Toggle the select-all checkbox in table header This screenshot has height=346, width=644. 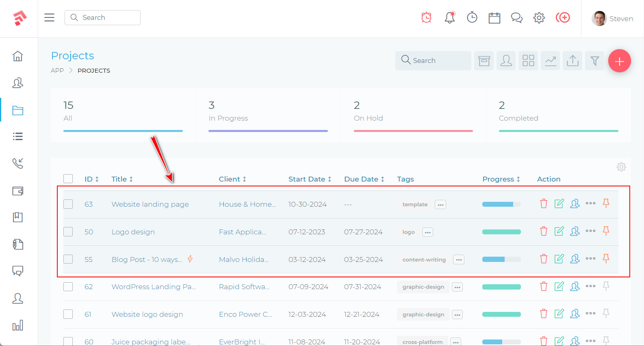coord(68,179)
